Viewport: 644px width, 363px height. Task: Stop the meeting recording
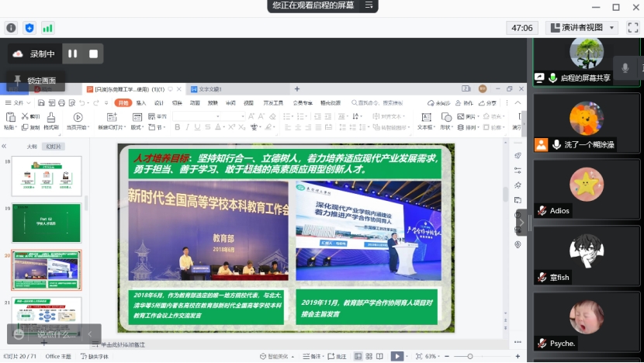(93, 54)
